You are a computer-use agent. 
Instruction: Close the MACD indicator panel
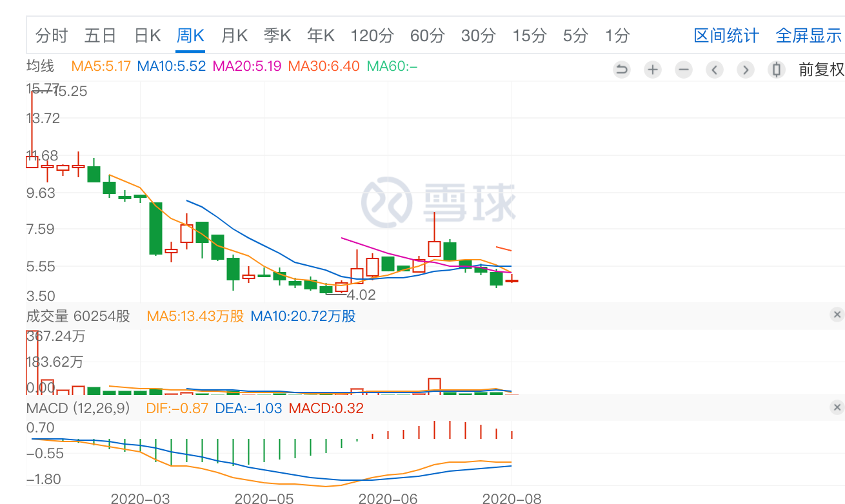pyautogui.click(x=837, y=407)
